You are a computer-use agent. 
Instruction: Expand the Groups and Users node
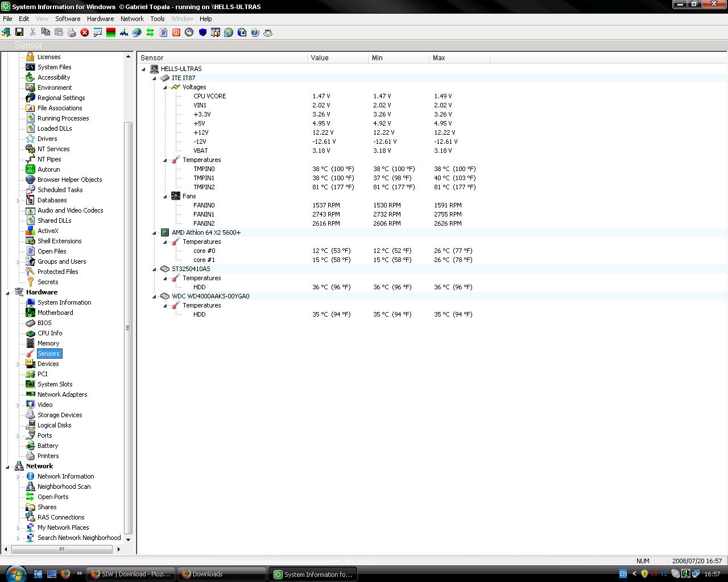click(x=18, y=262)
